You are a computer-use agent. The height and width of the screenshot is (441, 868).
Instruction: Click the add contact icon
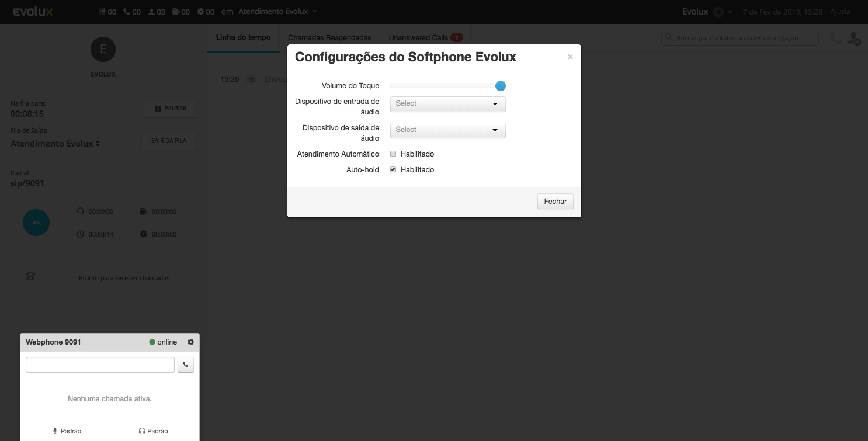pyautogui.click(x=854, y=39)
